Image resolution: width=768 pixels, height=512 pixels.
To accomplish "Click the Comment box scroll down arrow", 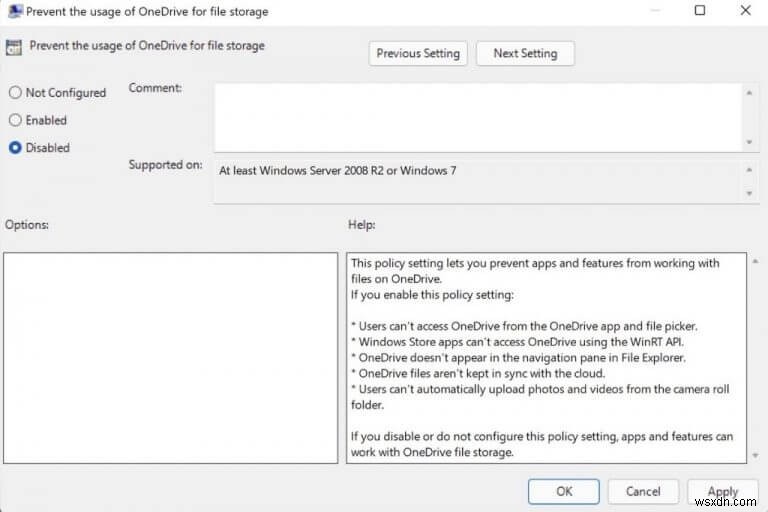I will pos(749,142).
